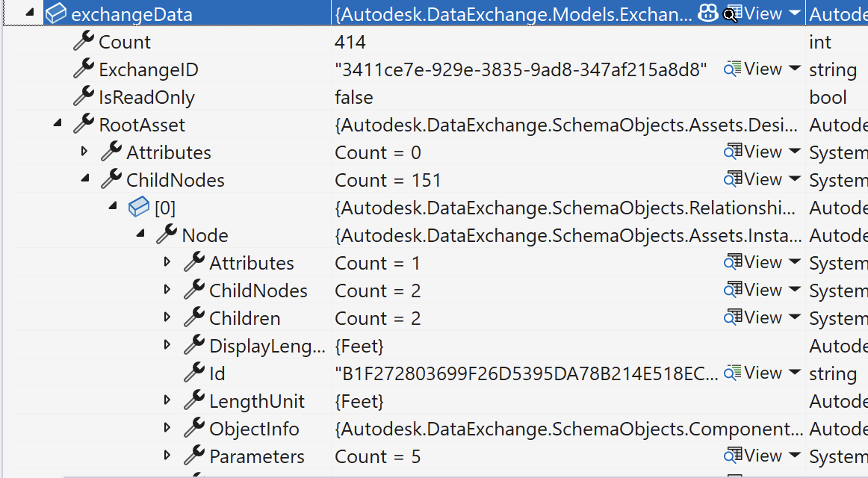Open View dropdown arrow for Parameters
868x478 pixels.
pos(795,456)
